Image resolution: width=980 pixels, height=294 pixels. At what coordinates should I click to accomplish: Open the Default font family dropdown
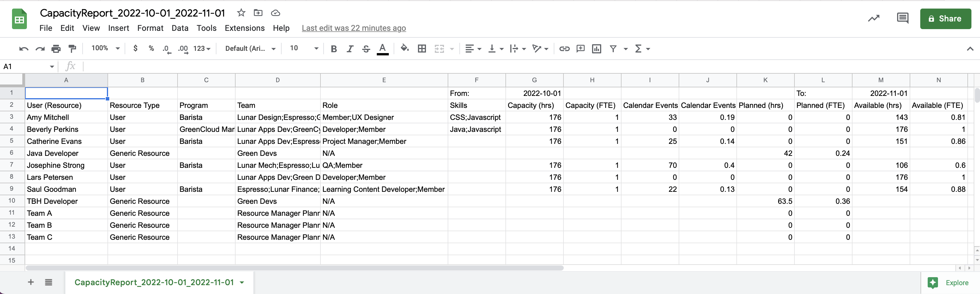(250, 48)
